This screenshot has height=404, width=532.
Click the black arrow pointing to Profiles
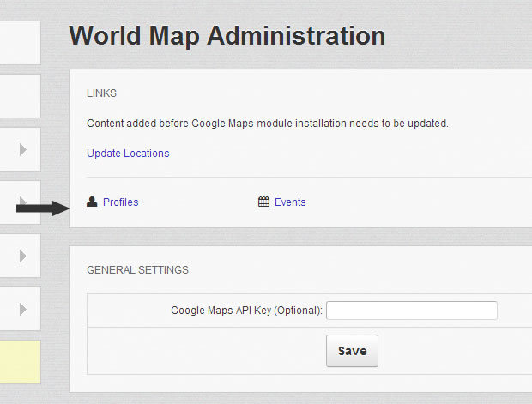coord(41,208)
